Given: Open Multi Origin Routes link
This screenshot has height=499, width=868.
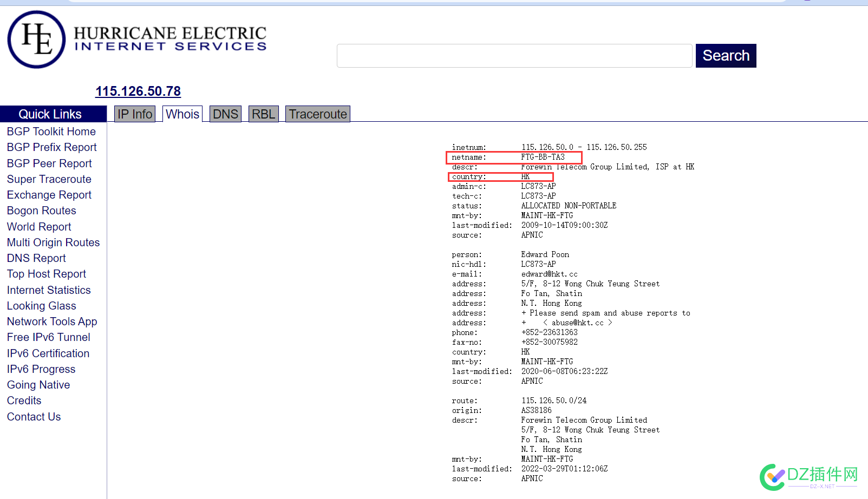Looking at the screenshot, I should (x=54, y=242).
